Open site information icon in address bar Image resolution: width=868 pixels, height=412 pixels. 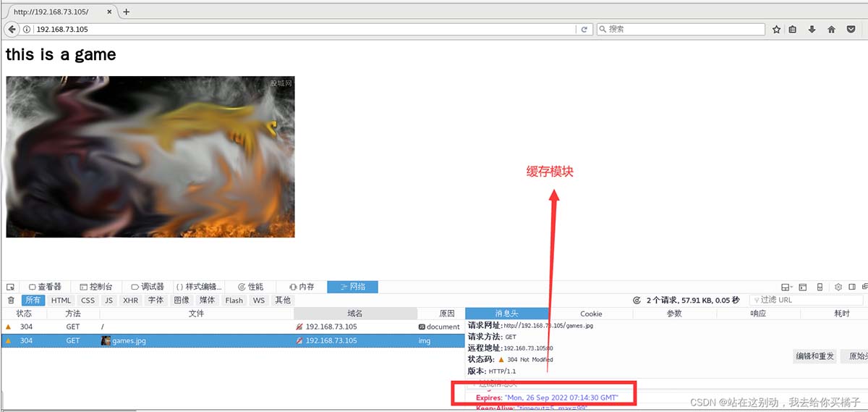[x=27, y=30]
